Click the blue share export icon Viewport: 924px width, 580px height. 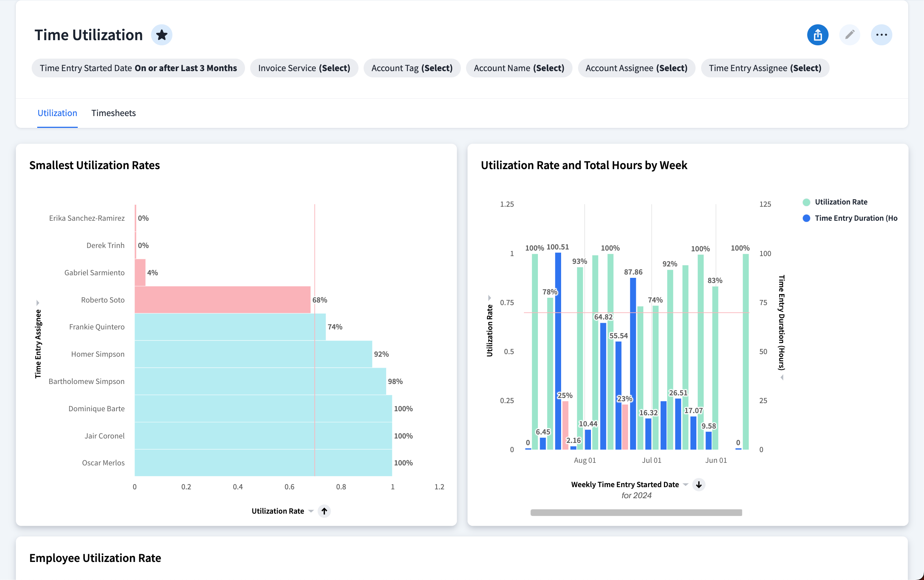click(818, 35)
